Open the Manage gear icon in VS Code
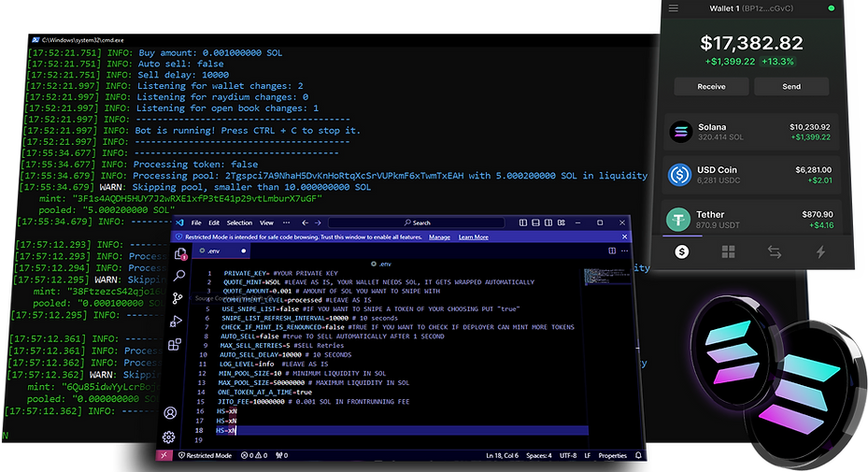This screenshot has height=472, width=868. coord(169,437)
